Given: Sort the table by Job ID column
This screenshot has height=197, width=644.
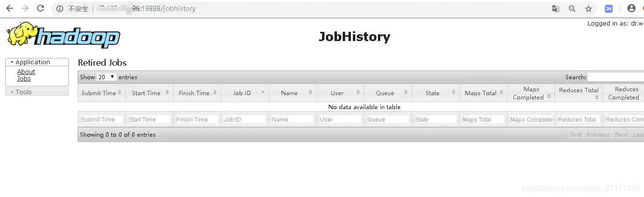Looking at the screenshot, I should tap(244, 93).
